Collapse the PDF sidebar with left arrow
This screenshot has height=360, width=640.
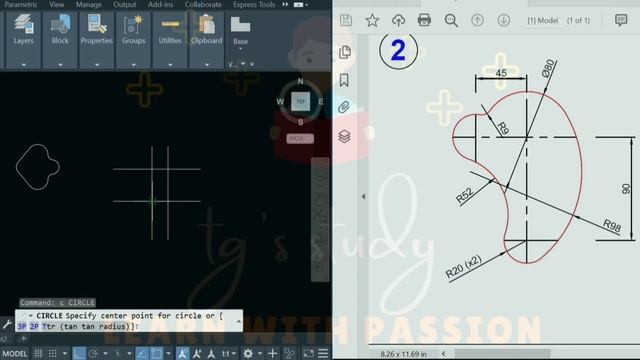click(x=363, y=196)
